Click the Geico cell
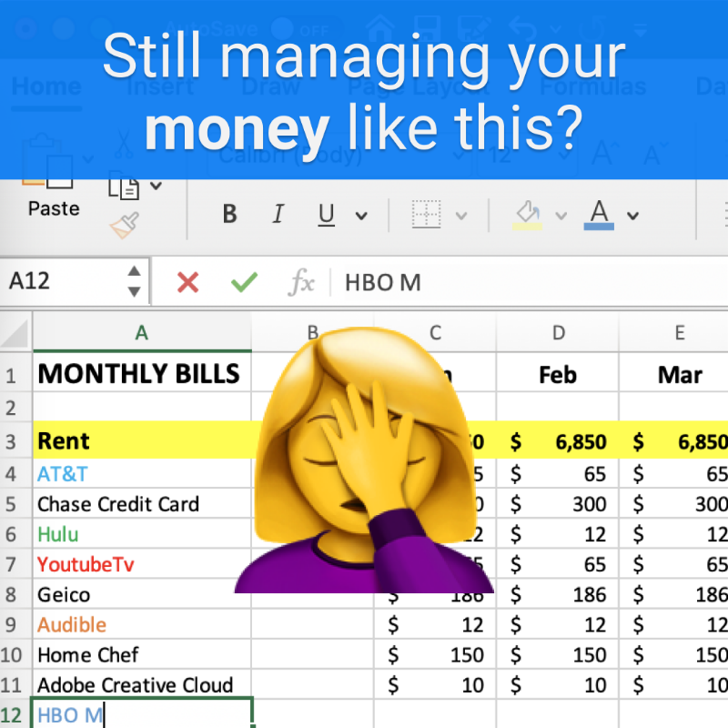This screenshot has height=728, width=728. (142, 594)
